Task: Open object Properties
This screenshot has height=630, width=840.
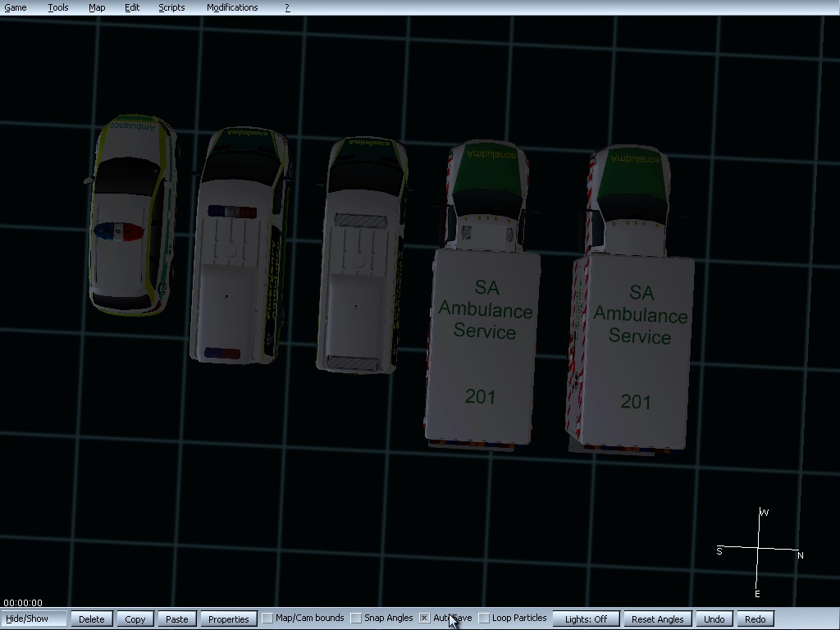Action: [x=228, y=619]
